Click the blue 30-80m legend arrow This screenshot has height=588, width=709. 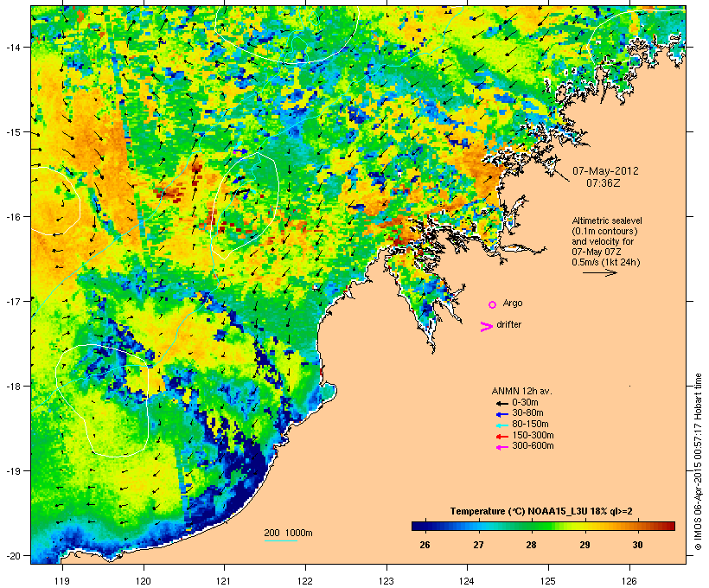pos(502,414)
